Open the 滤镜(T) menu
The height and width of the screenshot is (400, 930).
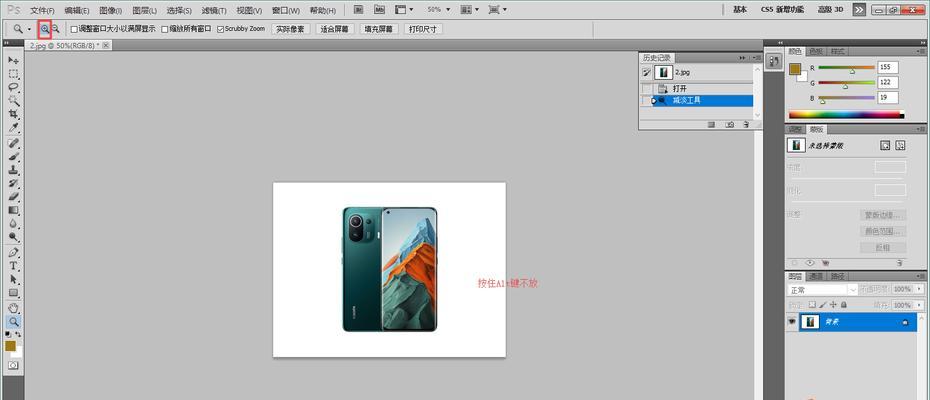click(214, 11)
